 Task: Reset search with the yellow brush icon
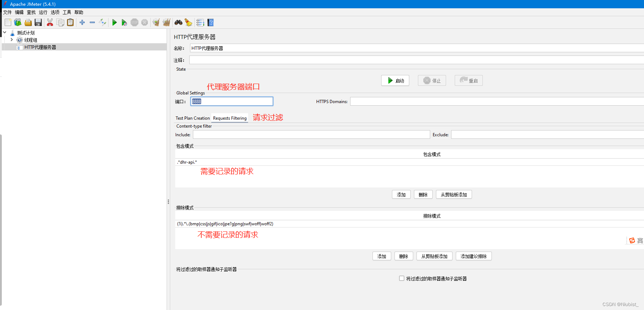[x=189, y=23]
